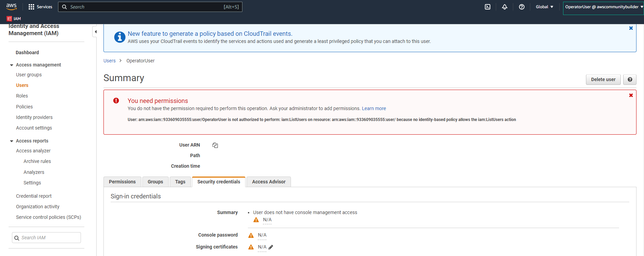Image resolution: width=644 pixels, height=256 pixels.
Task: Open Archive rules in the sidebar
Action: [37, 161]
